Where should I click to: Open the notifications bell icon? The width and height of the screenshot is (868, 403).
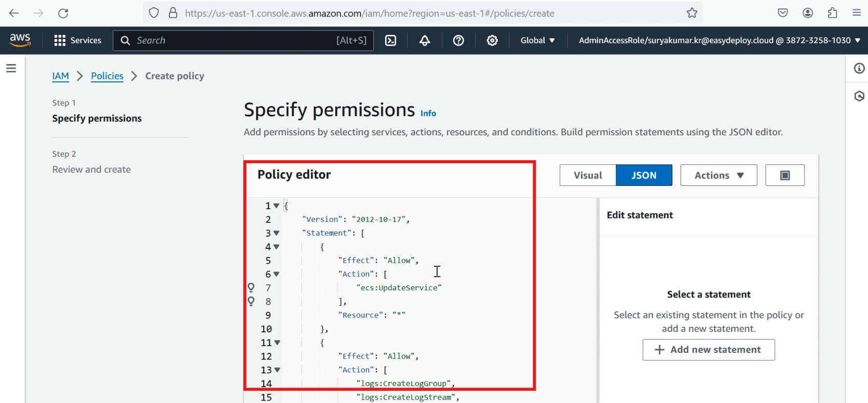[425, 40]
